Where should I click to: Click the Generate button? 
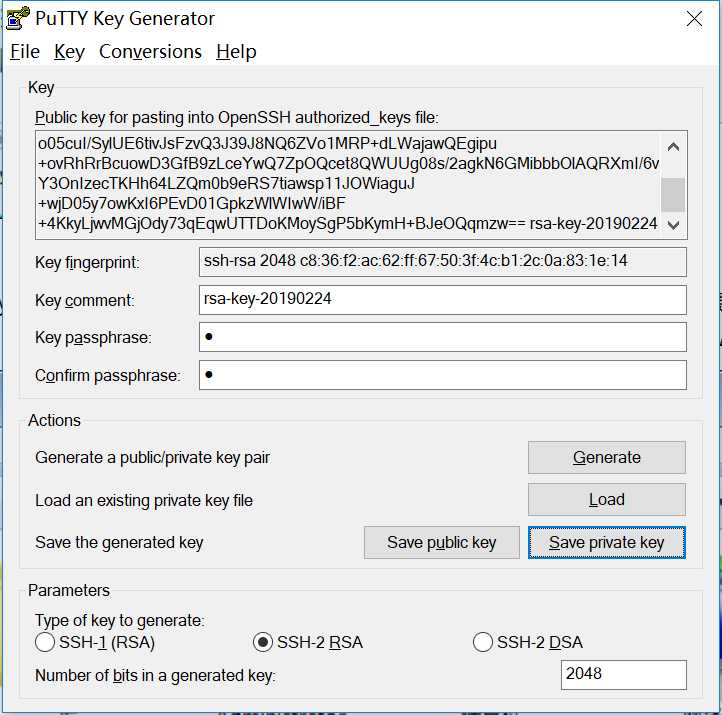pos(606,457)
